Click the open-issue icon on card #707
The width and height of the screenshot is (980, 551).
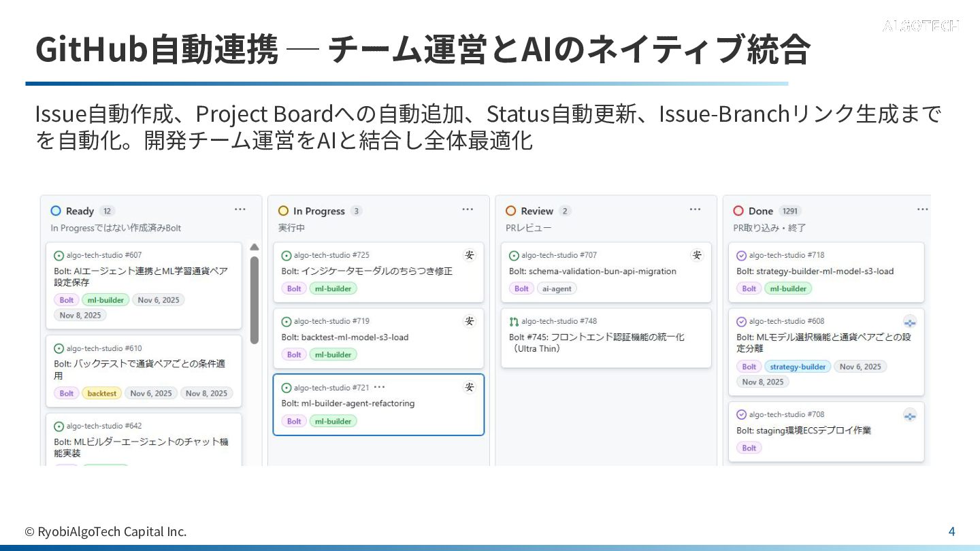514,256
